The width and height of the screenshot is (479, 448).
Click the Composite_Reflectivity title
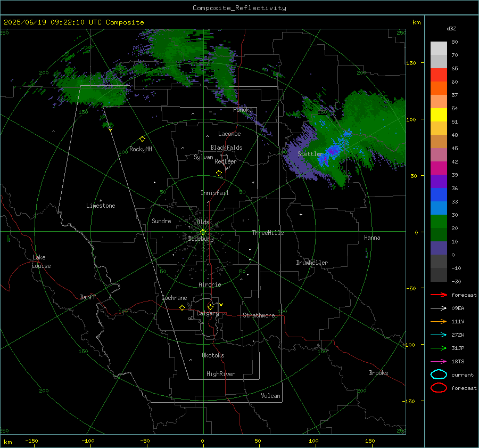pos(240,8)
